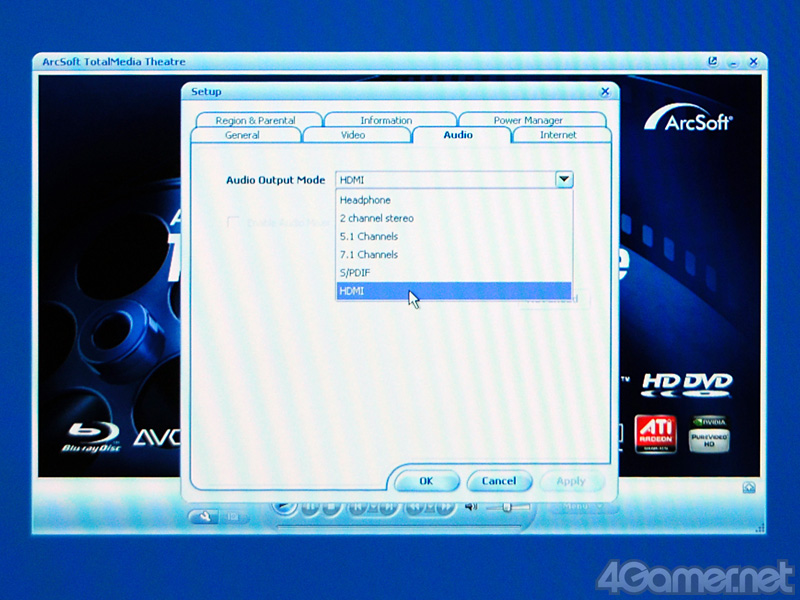Click the mini-mode icon in main title bar
Viewport: 800px width, 600px height.
[x=713, y=61]
